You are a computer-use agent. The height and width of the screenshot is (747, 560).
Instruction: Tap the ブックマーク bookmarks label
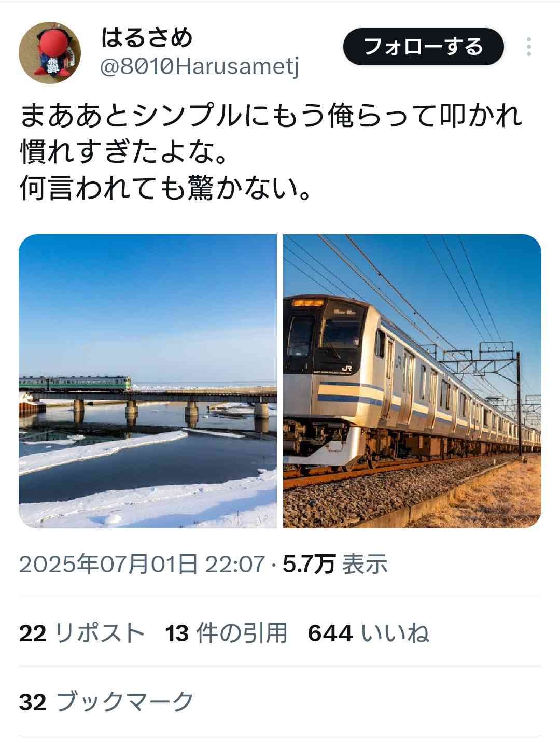(x=124, y=702)
